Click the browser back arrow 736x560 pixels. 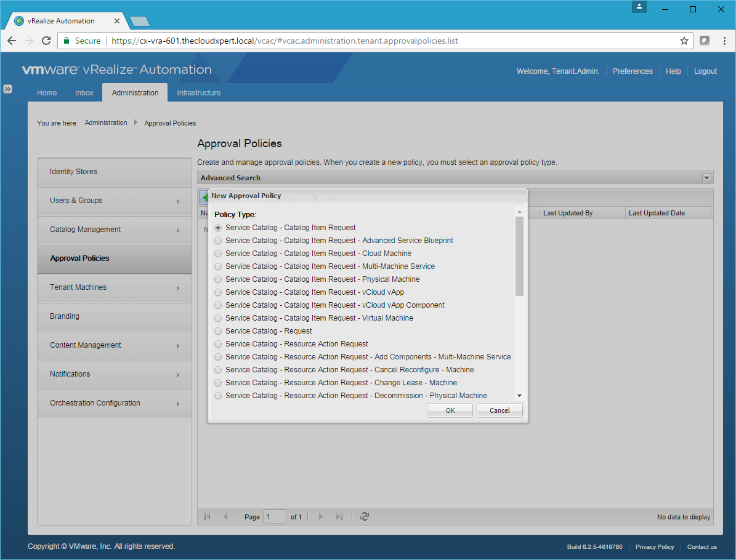[x=12, y=41]
